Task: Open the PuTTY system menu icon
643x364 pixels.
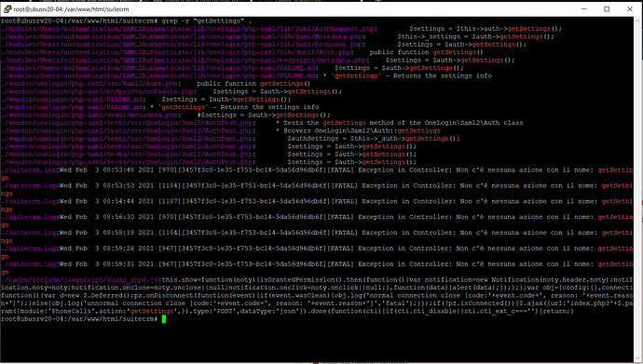Action: 7,9
